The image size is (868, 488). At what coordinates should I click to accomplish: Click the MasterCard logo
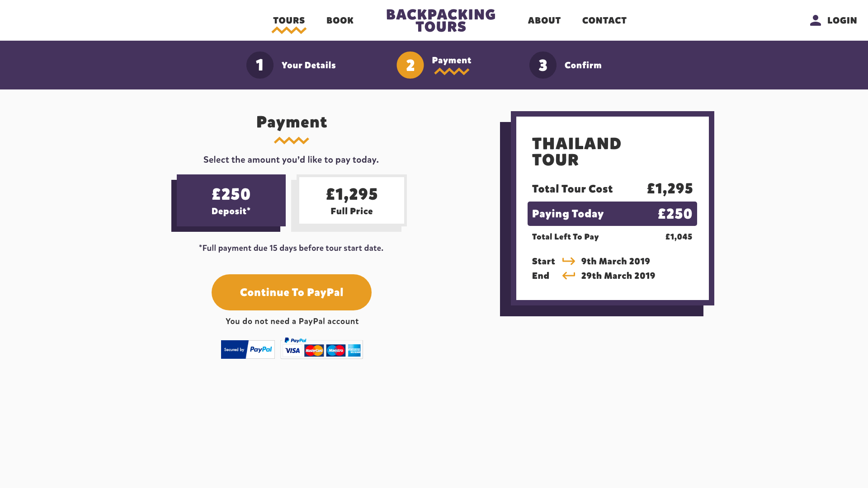314,351
